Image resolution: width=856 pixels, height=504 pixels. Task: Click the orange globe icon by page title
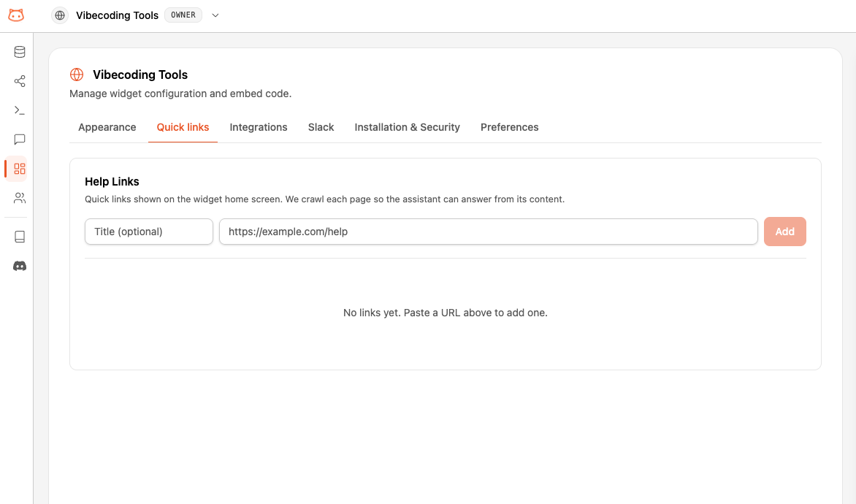point(77,75)
